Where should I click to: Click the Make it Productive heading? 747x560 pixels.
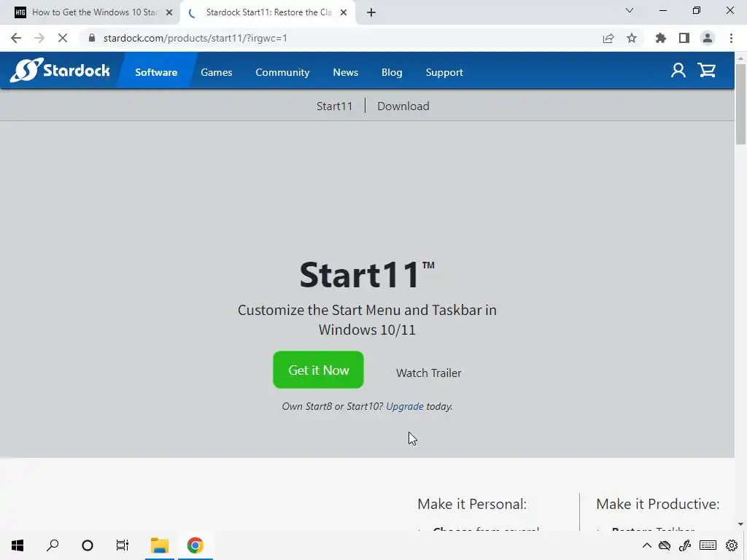coord(657,504)
